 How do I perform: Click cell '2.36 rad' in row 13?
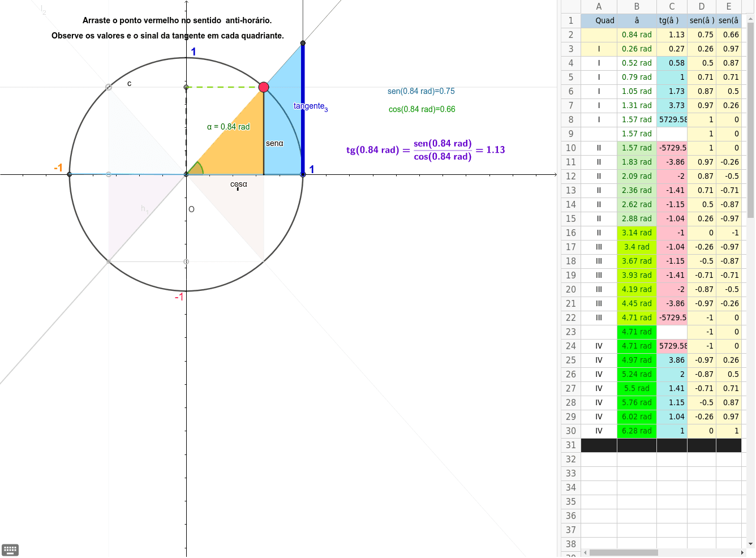637,190
